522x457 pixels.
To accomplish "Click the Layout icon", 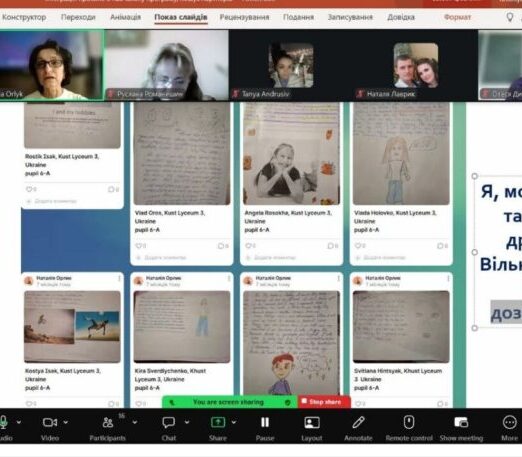I will pos(312,423).
